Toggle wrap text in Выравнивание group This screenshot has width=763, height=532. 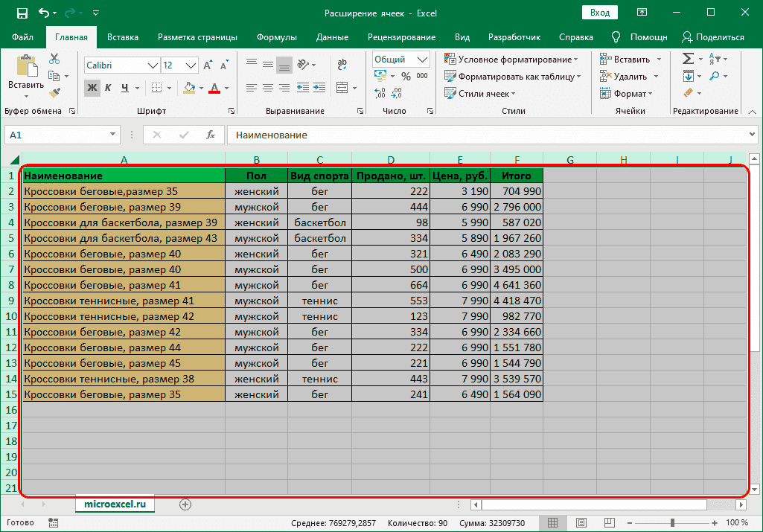click(x=342, y=64)
